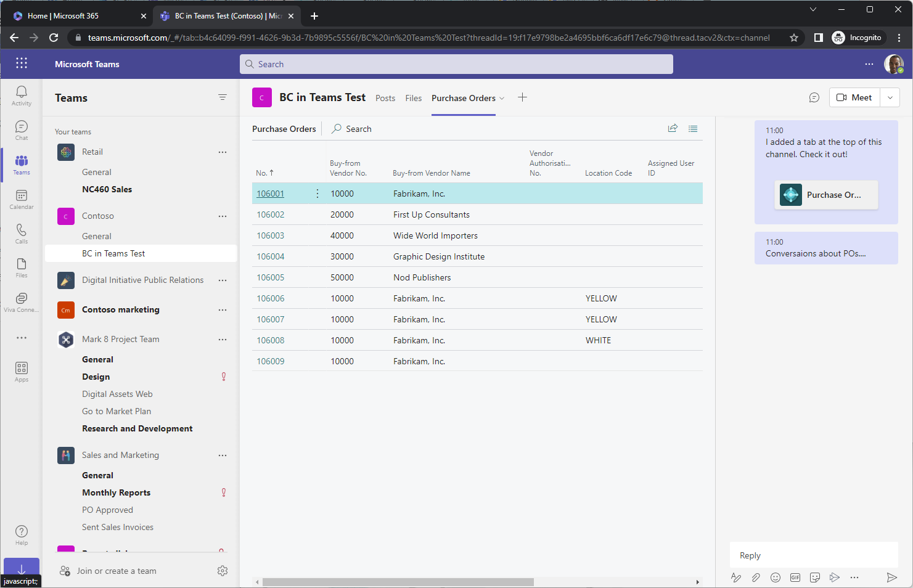Open the Apps store icon

[22, 372]
